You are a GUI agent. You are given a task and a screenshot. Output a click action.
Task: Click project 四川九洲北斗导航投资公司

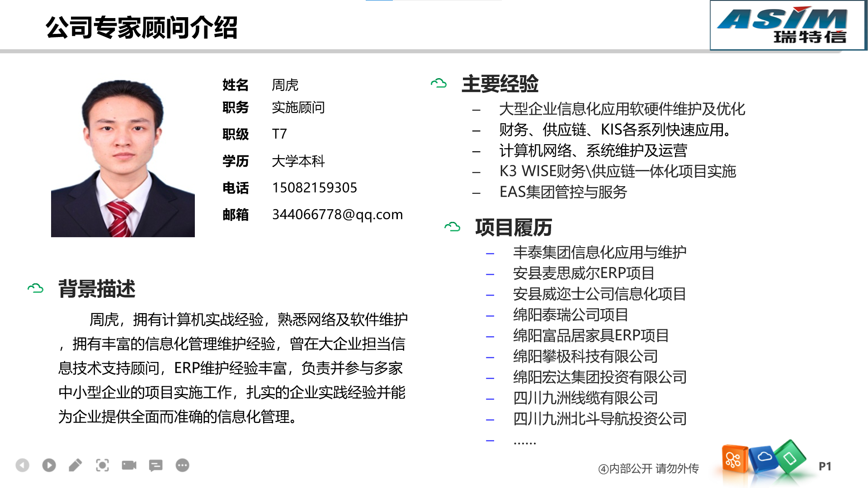click(x=600, y=418)
